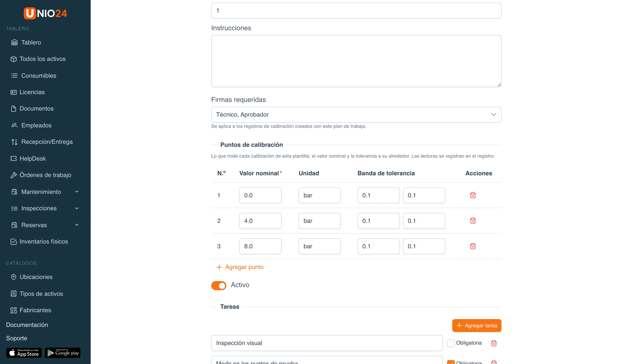Screen dimensions: 622x364
Task: Delete calibration point 2
Action: (x=473, y=221)
